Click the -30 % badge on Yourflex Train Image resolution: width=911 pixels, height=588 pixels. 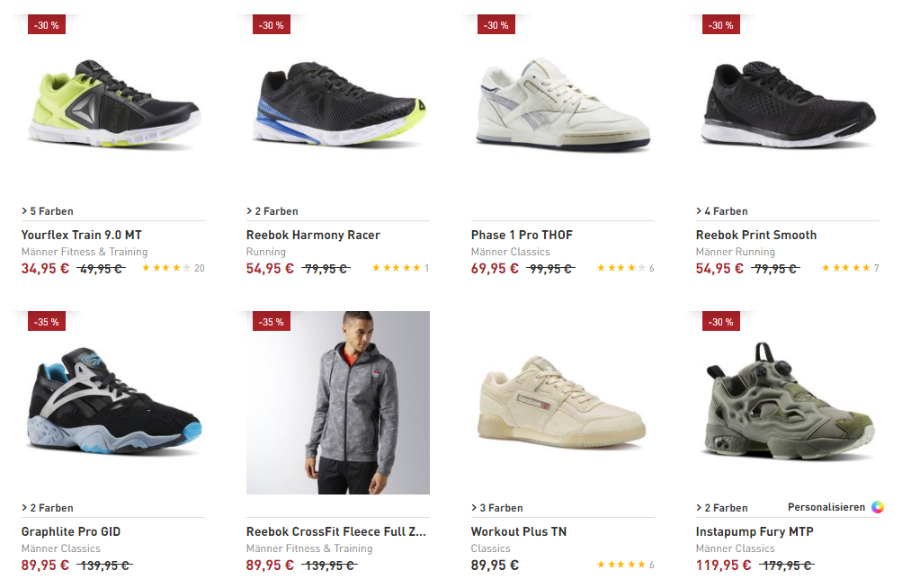(x=46, y=25)
